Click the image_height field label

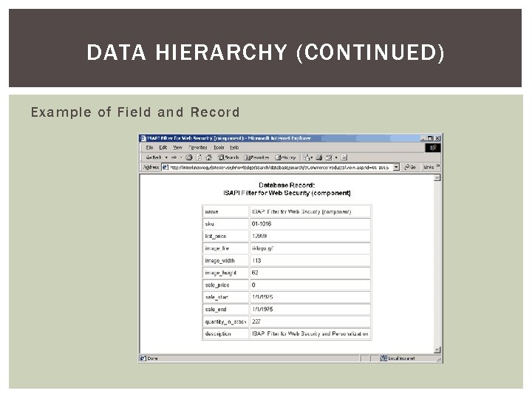220,273
